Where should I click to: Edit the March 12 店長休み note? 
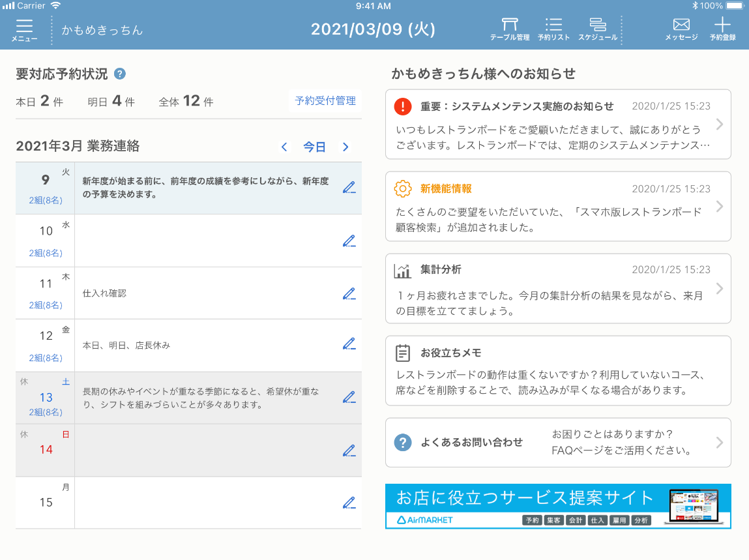pos(349,344)
